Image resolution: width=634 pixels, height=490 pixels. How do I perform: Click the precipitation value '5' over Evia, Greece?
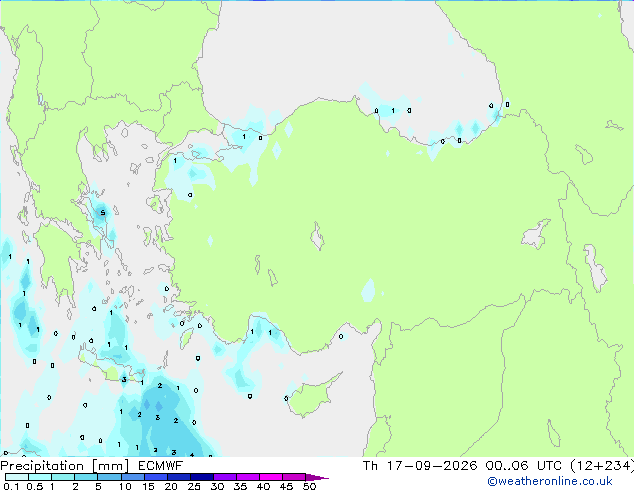point(103,213)
